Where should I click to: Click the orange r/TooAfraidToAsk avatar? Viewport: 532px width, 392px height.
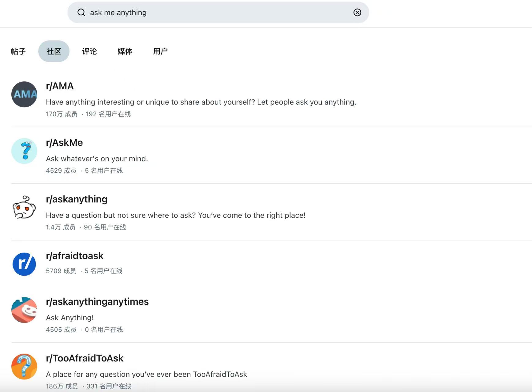[24, 367]
